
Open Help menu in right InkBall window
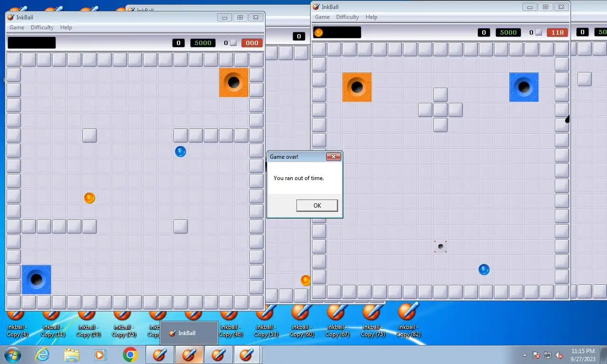pos(372,17)
